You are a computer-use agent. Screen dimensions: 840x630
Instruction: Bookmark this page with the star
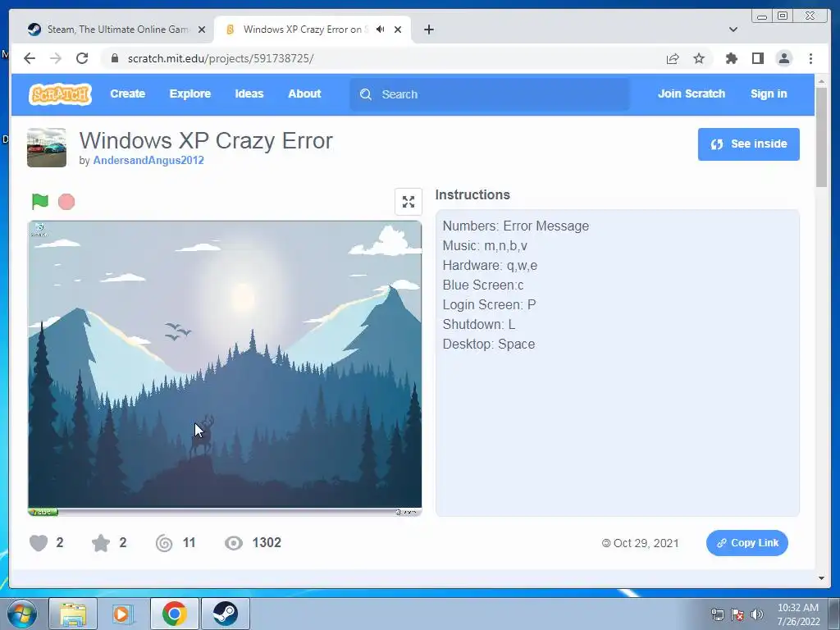(x=699, y=58)
